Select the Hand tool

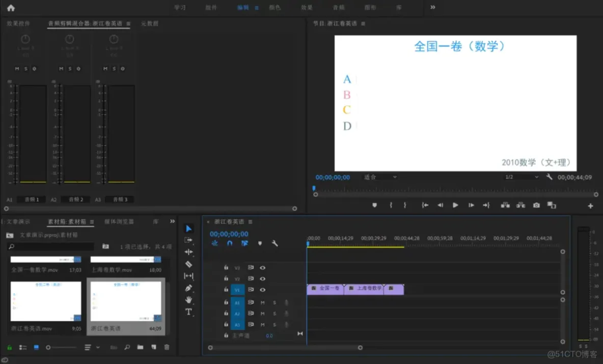pyautogui.click(x=188, y=300)
